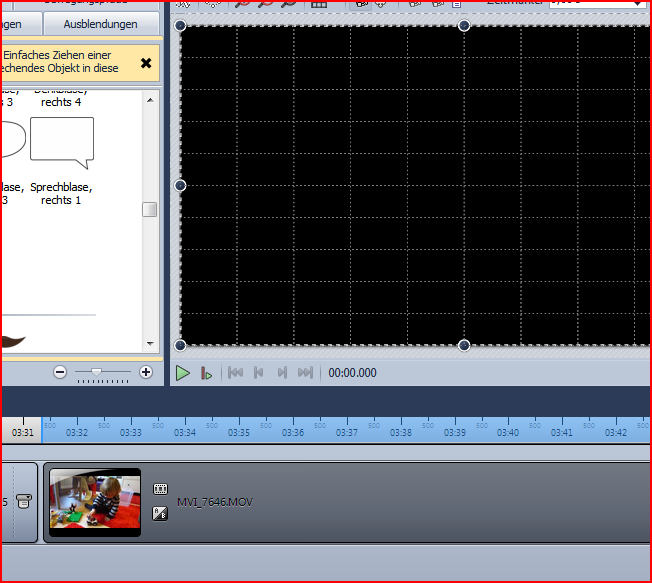Click the object list scrollbar thumb
The height and width of the screenshot is (583, 652).
149,209
